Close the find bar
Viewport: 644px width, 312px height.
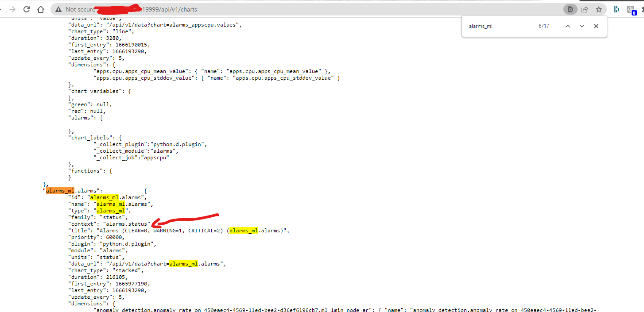tap(596, 26)
